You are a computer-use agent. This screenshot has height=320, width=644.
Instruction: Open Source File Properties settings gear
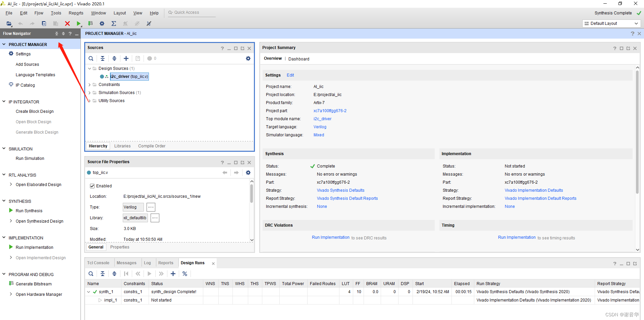coord(248,173)
